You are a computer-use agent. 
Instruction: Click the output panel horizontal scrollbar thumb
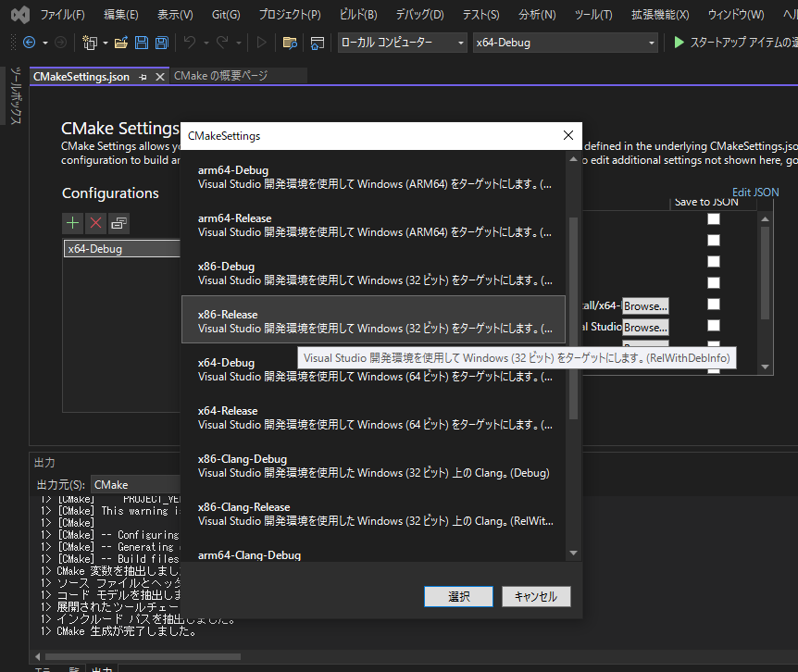point(143,656)
